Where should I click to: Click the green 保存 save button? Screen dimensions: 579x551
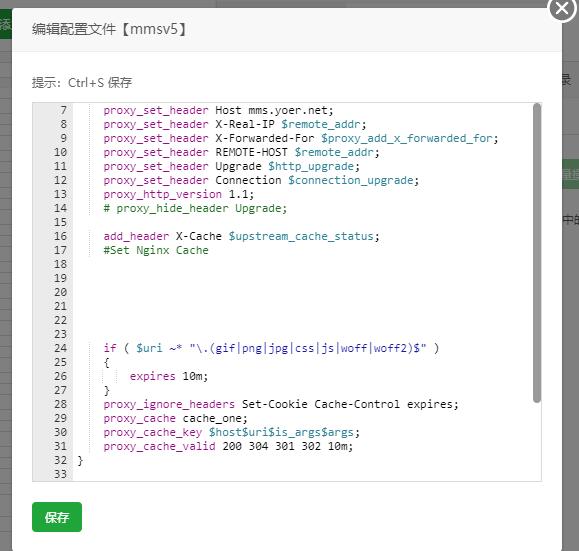tap(57, 517)
